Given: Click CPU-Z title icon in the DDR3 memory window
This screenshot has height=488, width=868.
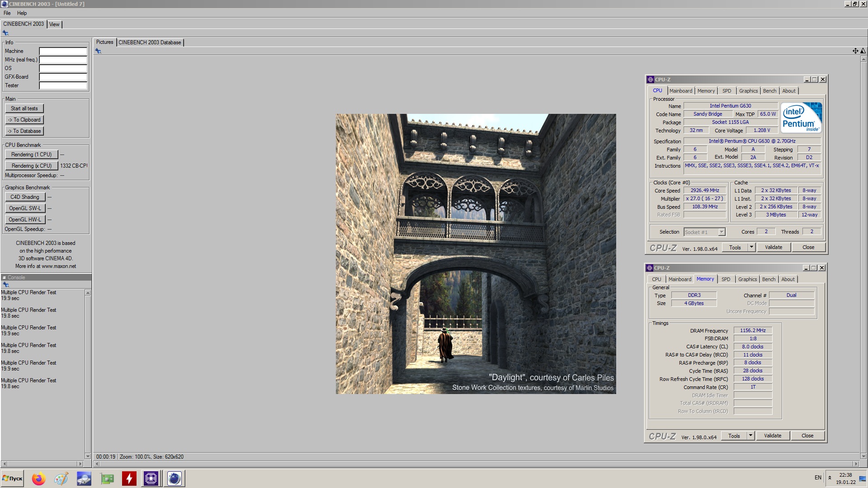Looking at the screenshot, I should coord(649,268).
